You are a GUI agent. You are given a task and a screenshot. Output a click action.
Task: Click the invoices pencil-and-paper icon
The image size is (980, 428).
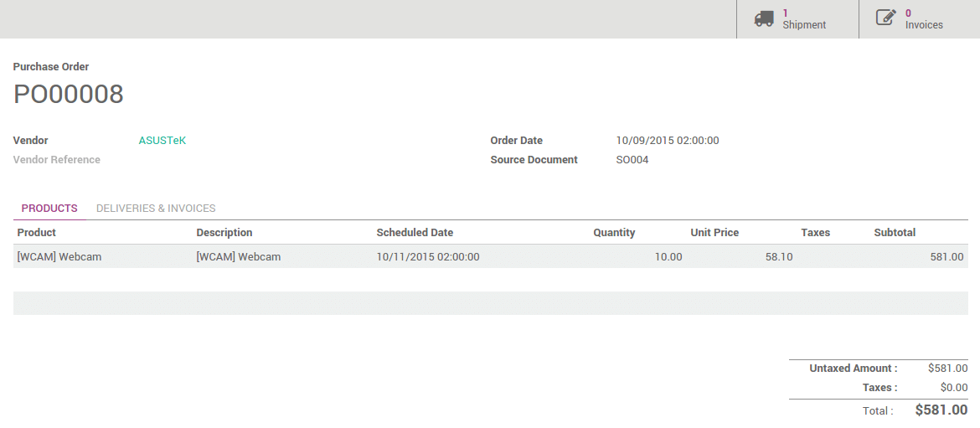(885, 18)
